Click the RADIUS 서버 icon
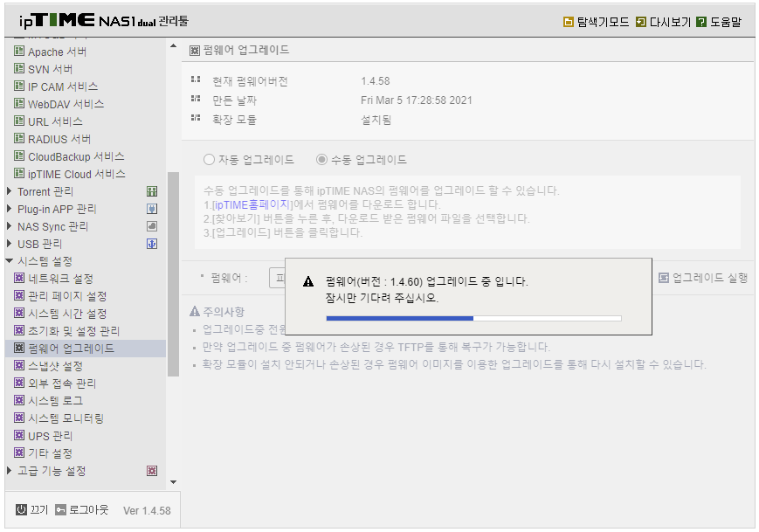 (x=19, y=138)
